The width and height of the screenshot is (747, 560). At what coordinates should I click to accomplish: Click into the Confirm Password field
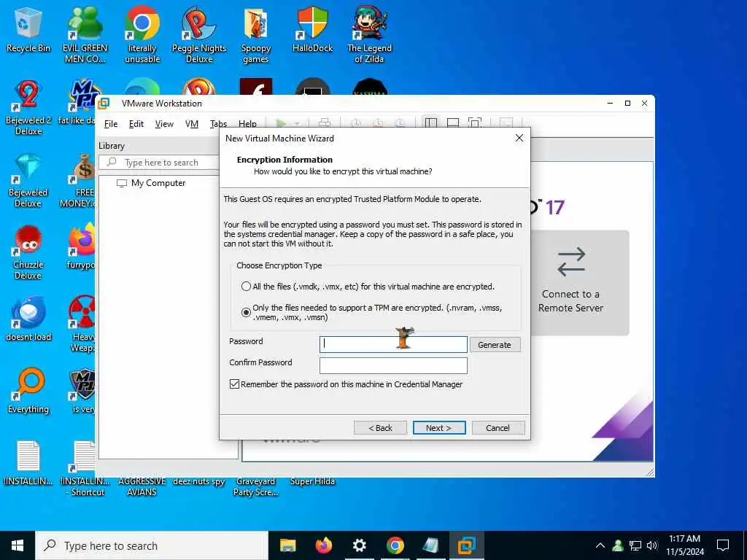(393, 365)
